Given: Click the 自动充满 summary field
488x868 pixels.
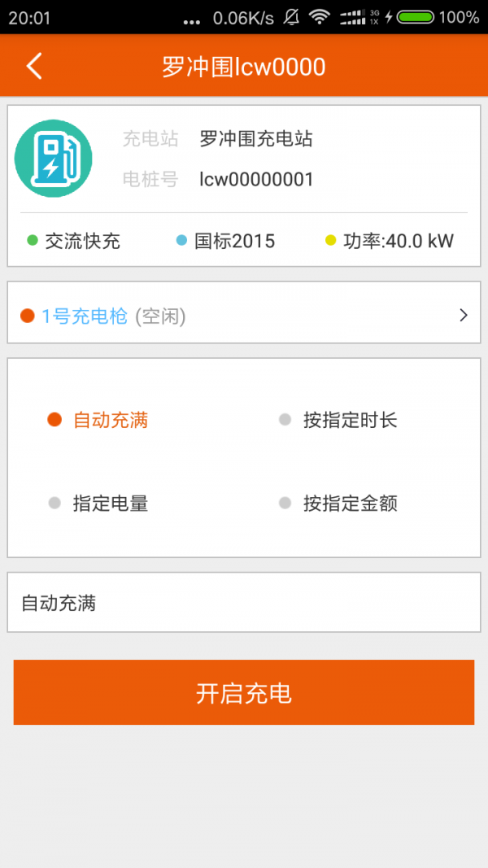Looking at the screenshot, I should click(244, 603).
